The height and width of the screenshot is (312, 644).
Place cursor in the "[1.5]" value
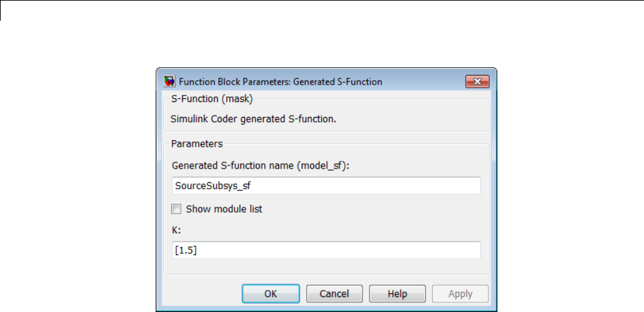(x=186, y=250)
